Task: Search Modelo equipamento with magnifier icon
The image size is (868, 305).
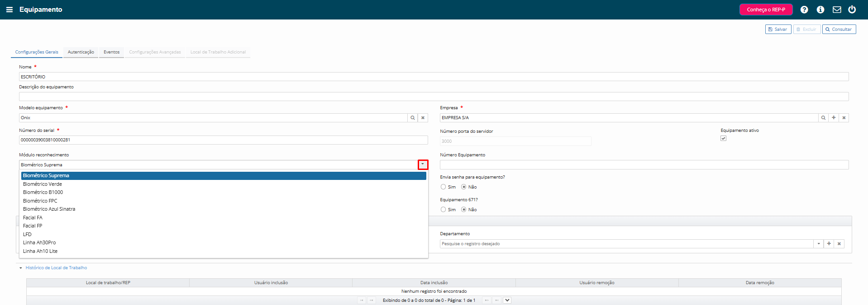Action: 413,118
